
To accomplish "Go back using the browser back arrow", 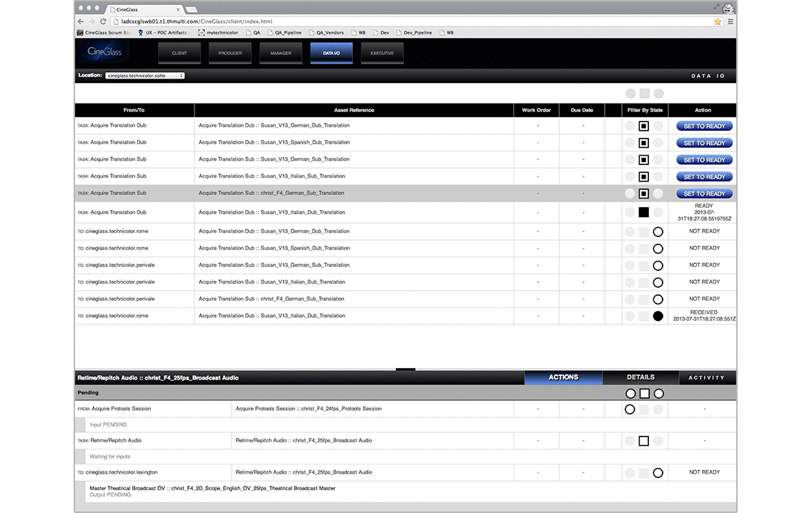I will pyautogui.click(x=81, y=21).
